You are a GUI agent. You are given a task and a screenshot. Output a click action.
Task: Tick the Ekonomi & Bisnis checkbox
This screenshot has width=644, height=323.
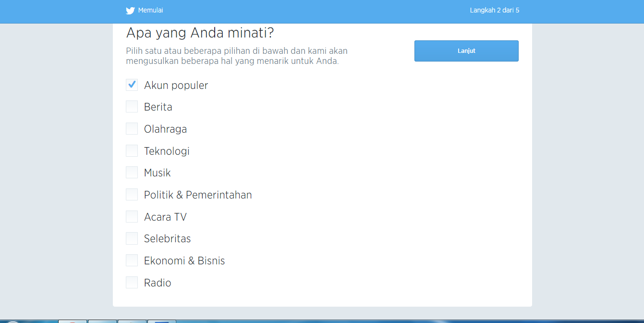click(x=132, y=261)
